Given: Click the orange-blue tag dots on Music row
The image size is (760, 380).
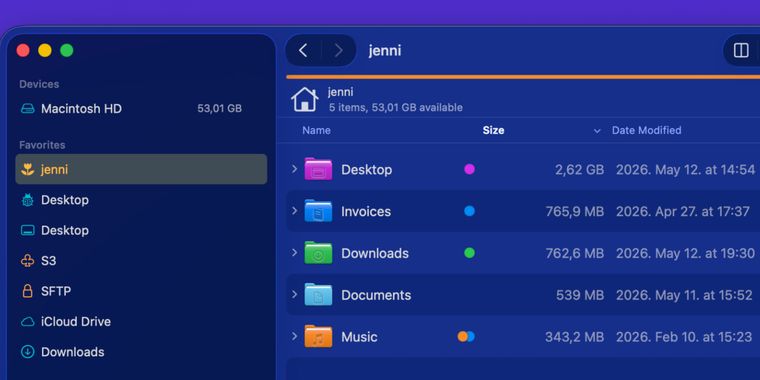Looking at the screenshot, I should (x=466, y=336).
